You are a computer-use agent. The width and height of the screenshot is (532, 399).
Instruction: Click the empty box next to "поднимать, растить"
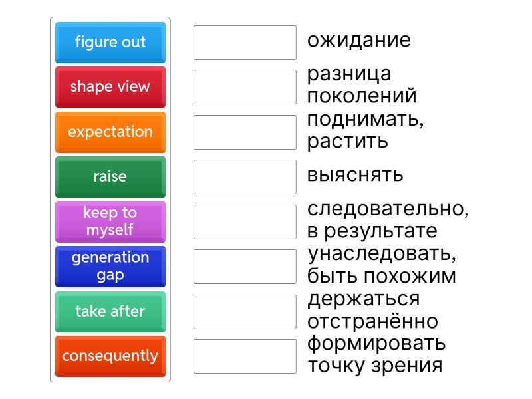245,132
